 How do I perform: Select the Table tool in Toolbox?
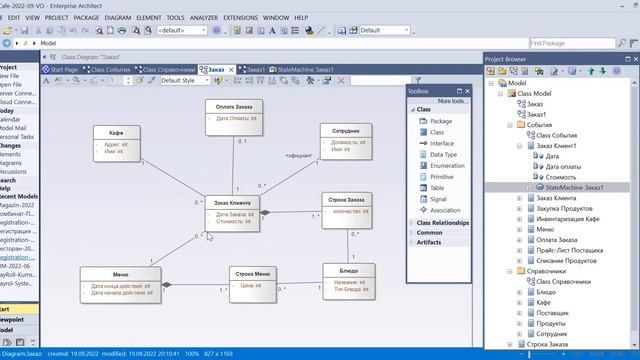[431, 188]
